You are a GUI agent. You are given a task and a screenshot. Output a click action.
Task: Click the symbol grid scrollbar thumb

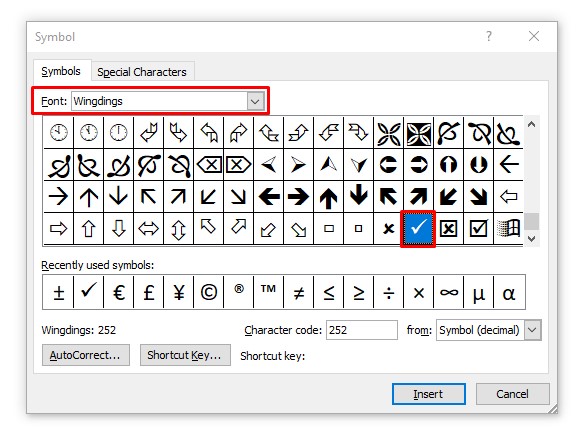(x=531, y=221)
